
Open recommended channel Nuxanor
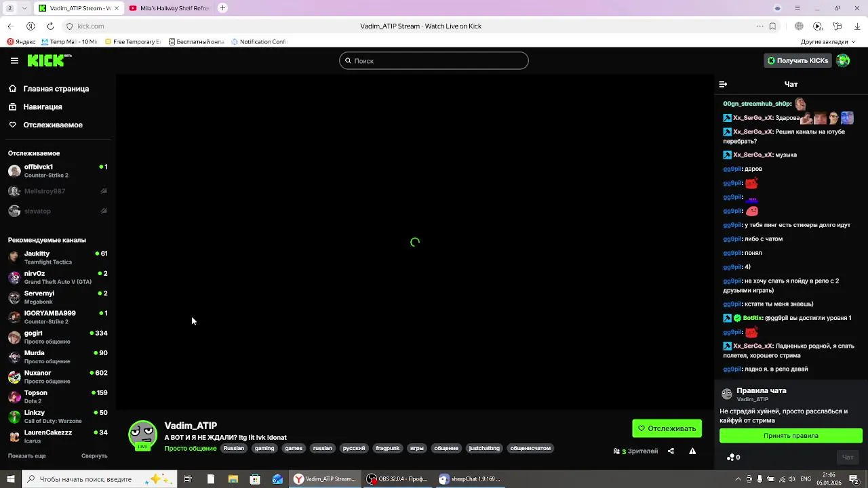pyautogui.click(x=58, y=377)
